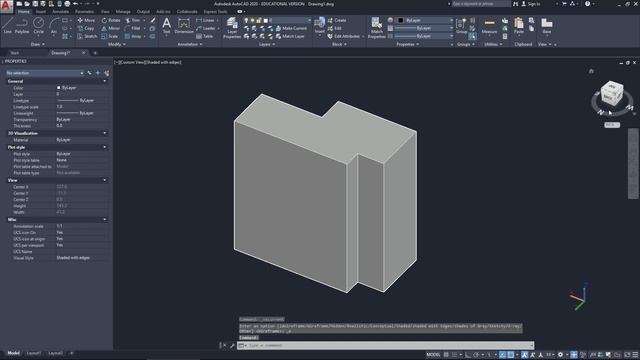Expand the Layers panel
The width and height of the screenshot is (640, 360).
pyautogui.click(x=267, y=44)
